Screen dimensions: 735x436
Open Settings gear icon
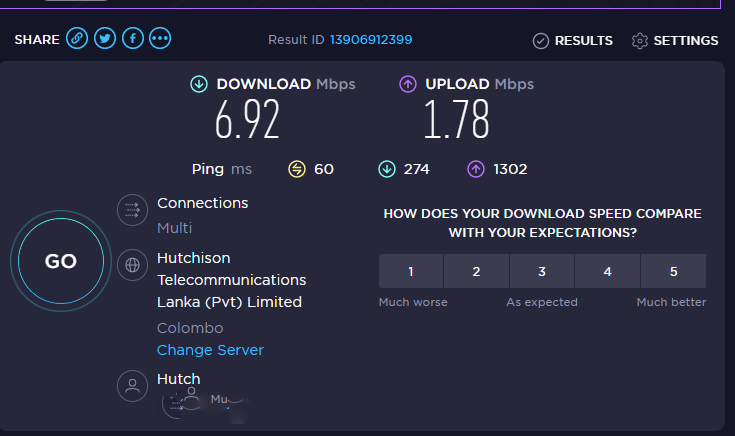(x=639, y=41)
